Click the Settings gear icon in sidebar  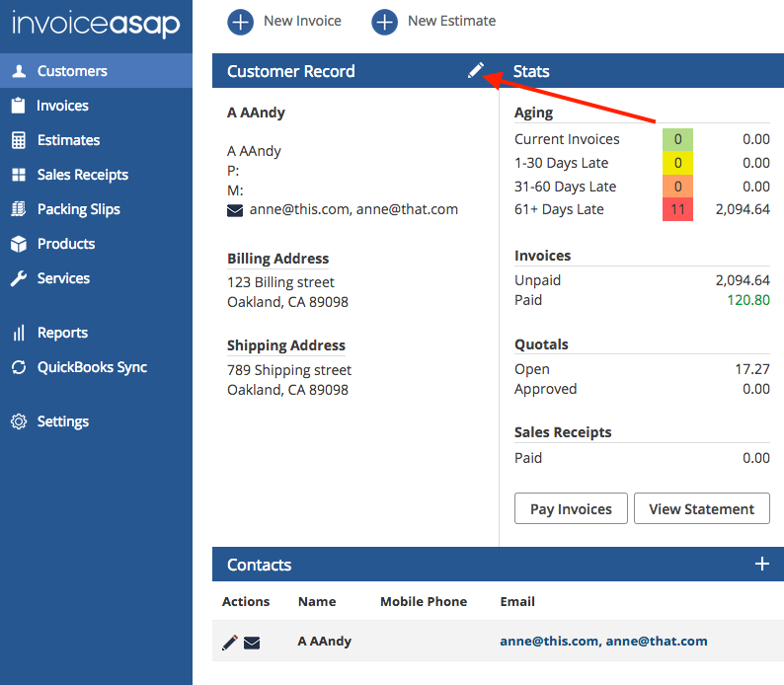click(x=18, y=421)
